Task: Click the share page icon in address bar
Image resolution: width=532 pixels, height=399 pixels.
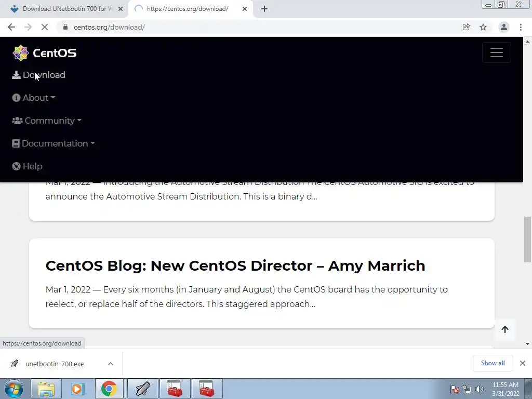Action: (x=467, y=27)
